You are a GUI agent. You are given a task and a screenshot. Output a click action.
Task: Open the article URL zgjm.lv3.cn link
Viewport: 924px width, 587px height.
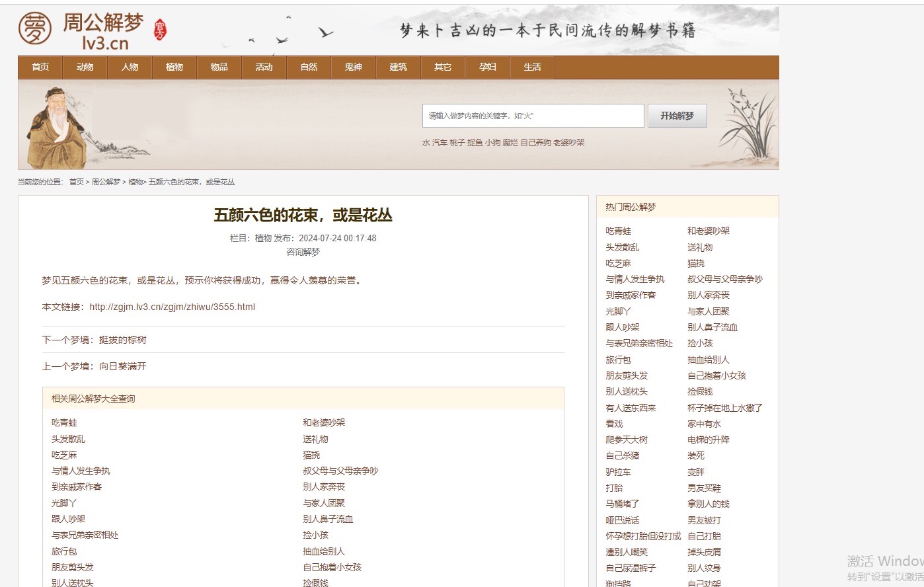point(172,307)
